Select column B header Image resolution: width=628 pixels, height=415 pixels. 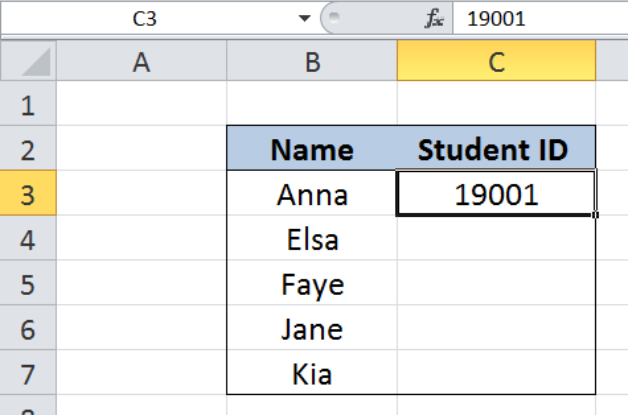(x=312, y=61)
